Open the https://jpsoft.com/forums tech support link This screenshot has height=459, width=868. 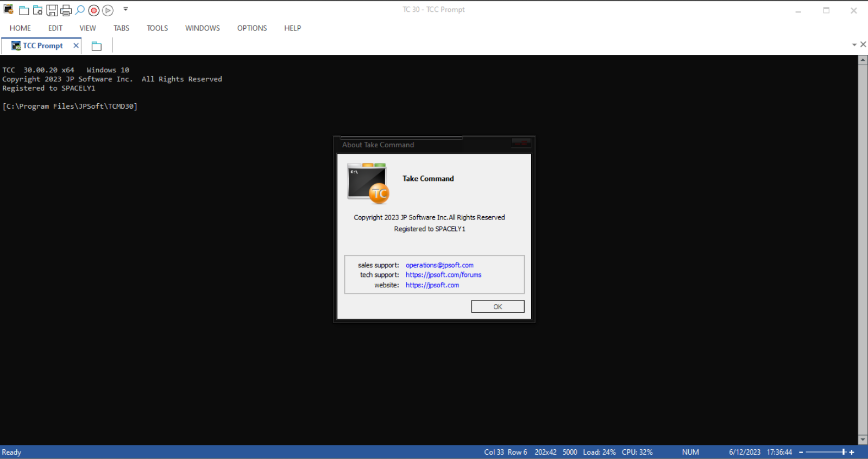tap(443, 275)
